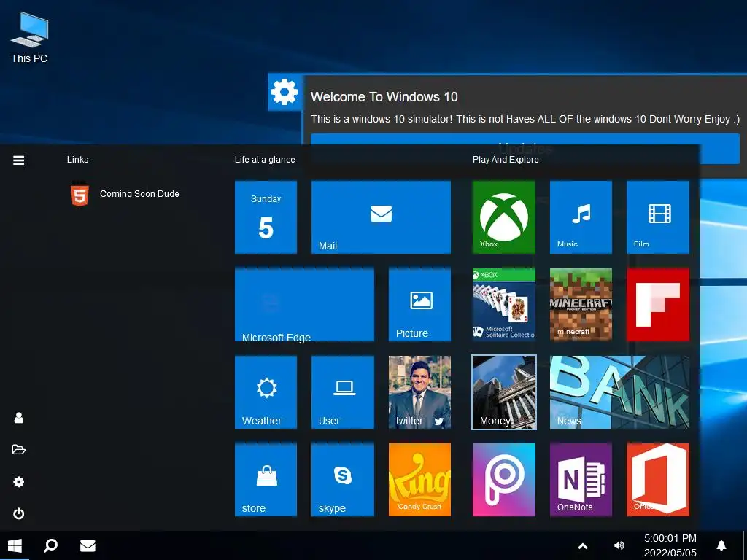Click the user account icon in sidebar
Screen dimensions: 747x560
pyautogui.click(x=18, y=418)
